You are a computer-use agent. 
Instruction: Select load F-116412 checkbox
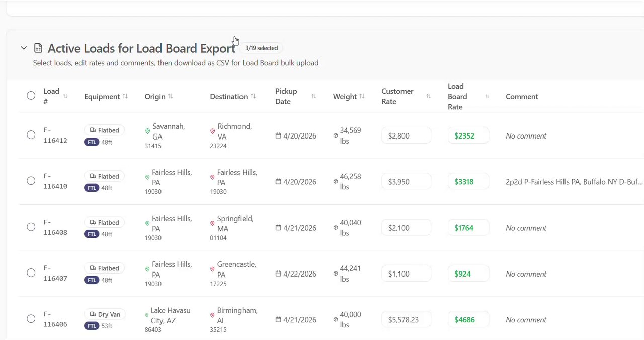tap(31, 135)
